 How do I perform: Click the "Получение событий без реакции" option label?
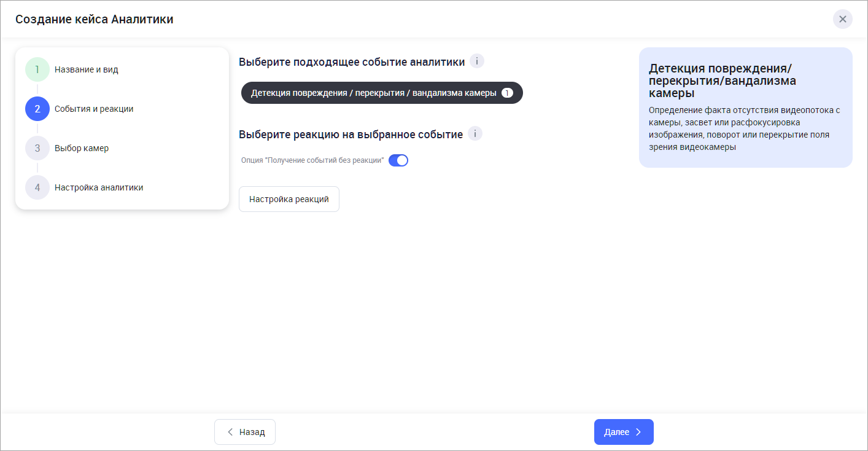click(312, 160)
